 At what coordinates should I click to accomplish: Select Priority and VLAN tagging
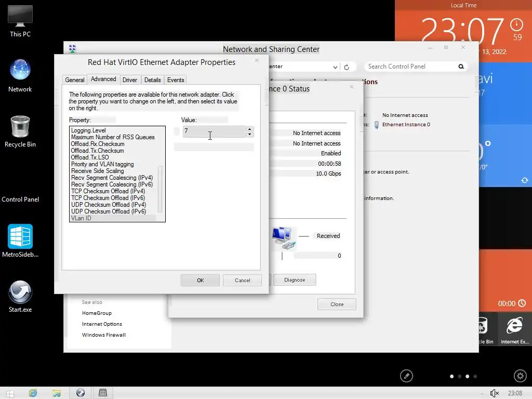(x=102, y=164)
